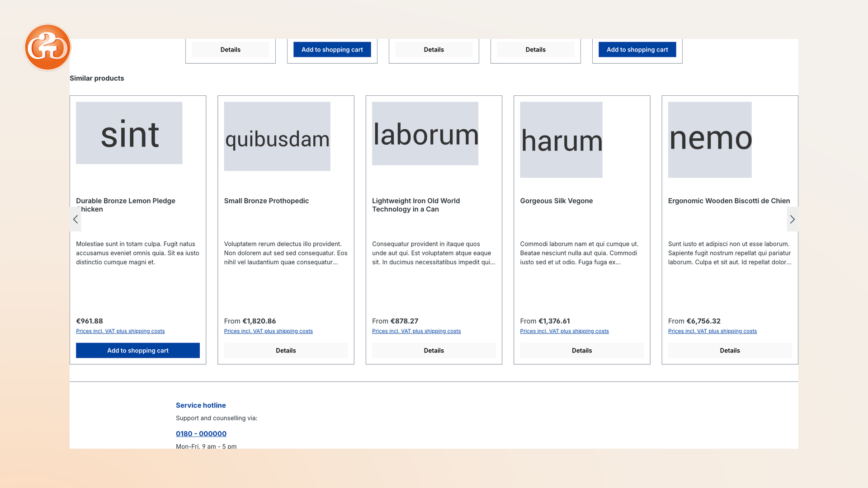The image size is (868, 488).
Task: Click the orange logo icon
Action: click(47, 47)
